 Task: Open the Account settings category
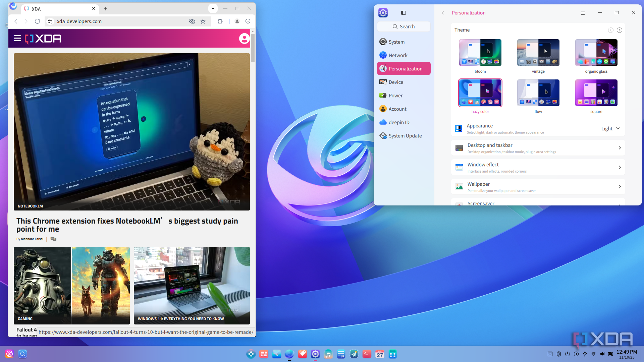pyautogui.click(x=404, y=109)
